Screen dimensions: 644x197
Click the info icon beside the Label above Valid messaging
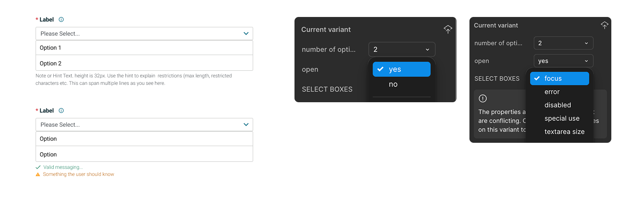(x=61, y=111)
